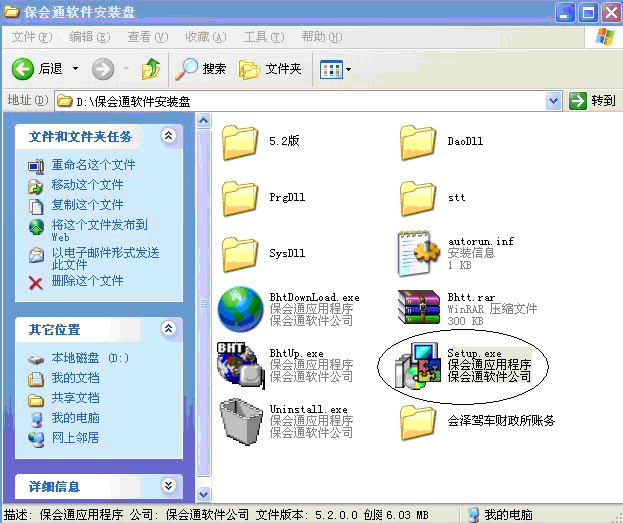Screen dimensions: 623x523
Task: Click the 转到 Go button
Action: click(x=592, y=101)
